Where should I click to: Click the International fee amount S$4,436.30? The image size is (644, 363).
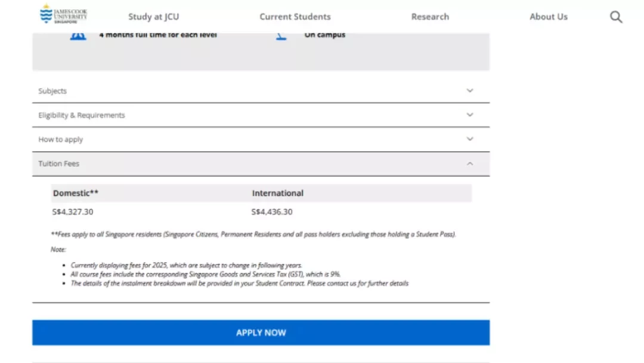272,212
